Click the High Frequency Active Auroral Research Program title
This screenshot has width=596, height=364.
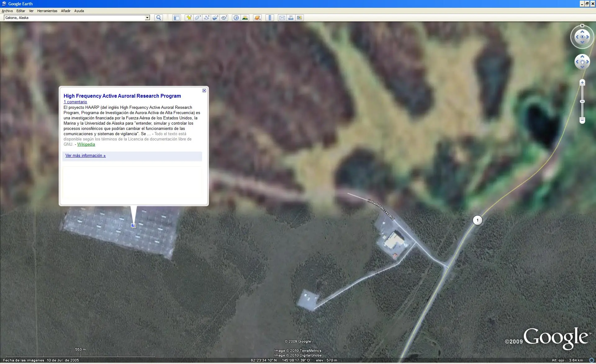point(122,96)
